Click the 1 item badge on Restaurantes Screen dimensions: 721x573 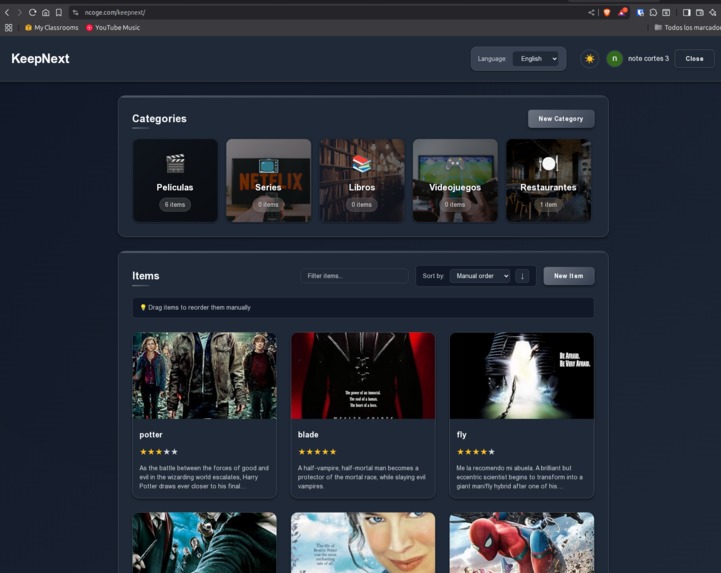[x=549, y=205]
